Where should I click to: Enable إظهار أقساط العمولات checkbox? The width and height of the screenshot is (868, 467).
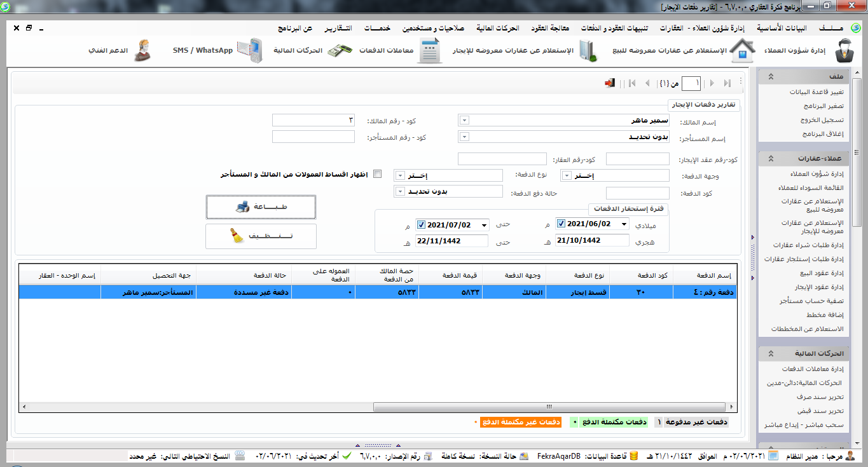click(378, 174)
